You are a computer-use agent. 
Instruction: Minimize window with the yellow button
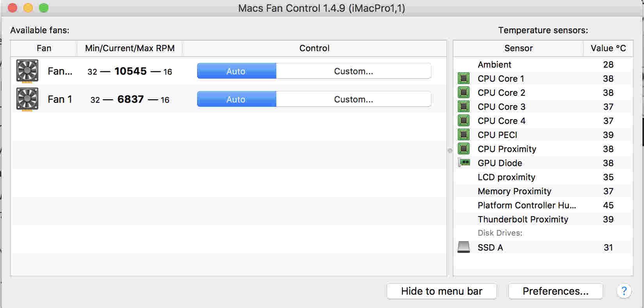28,8
